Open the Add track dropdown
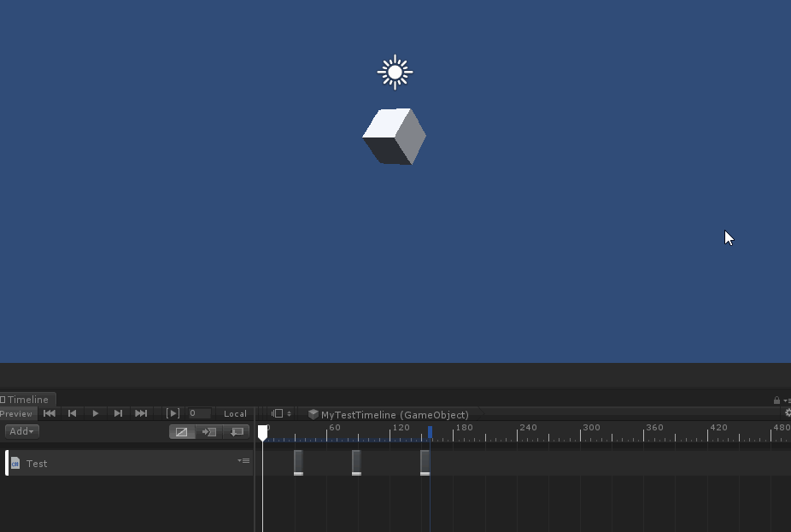 pos(21,431)
